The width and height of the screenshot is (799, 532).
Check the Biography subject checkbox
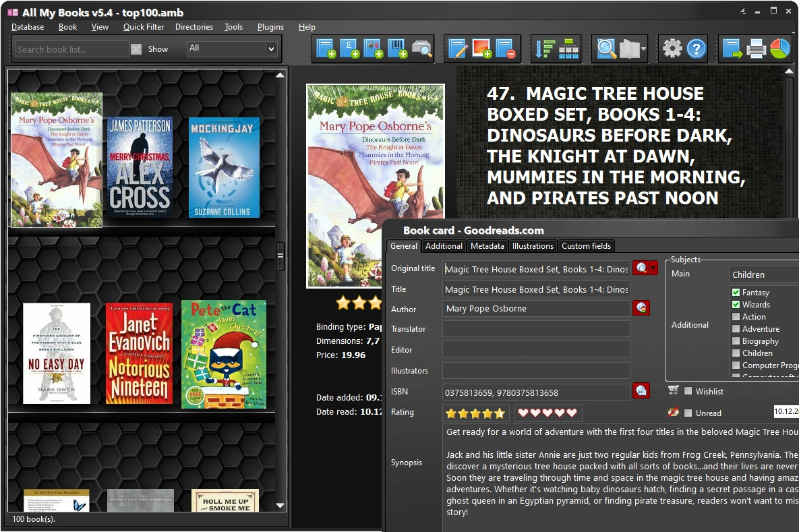736,341
